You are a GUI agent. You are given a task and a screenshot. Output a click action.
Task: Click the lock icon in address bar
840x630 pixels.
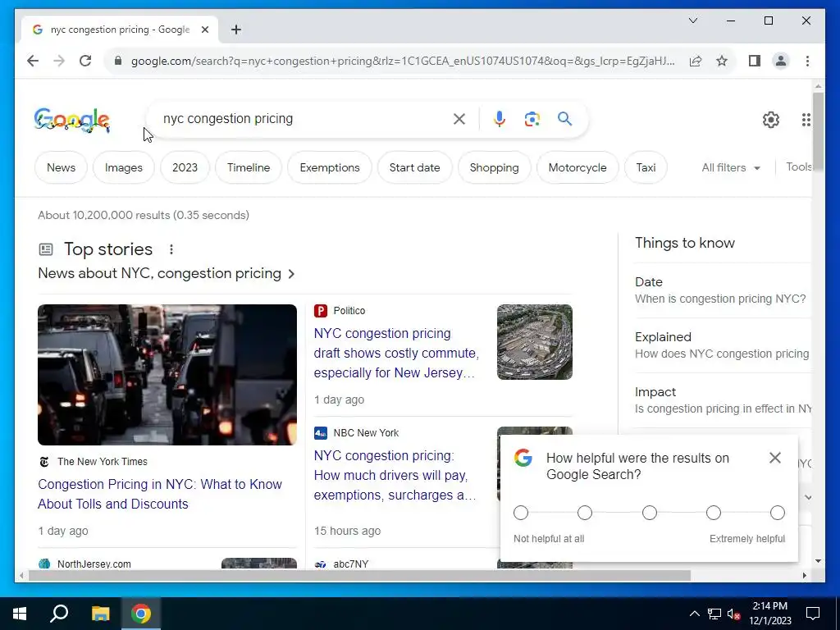tap(118, 61)
